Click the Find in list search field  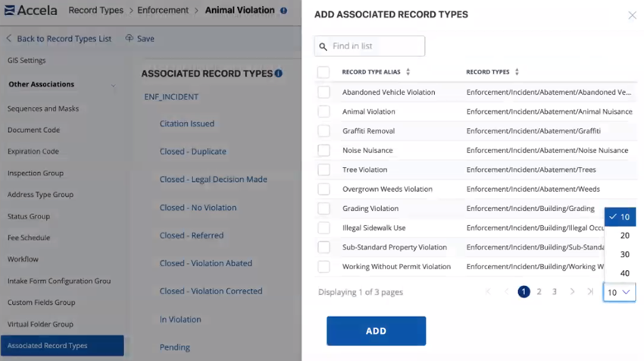point(376,46)
